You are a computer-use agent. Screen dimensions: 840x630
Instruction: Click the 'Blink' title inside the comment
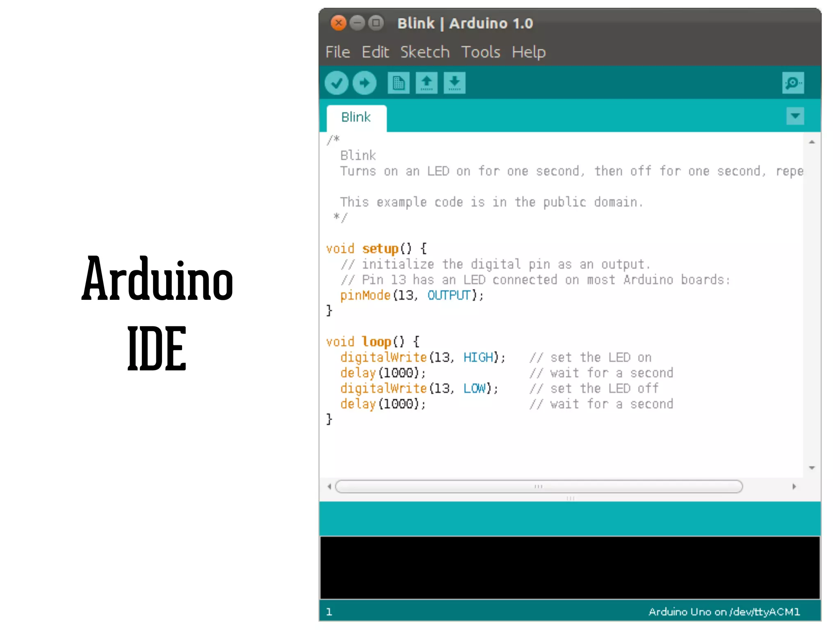(358, 155)
